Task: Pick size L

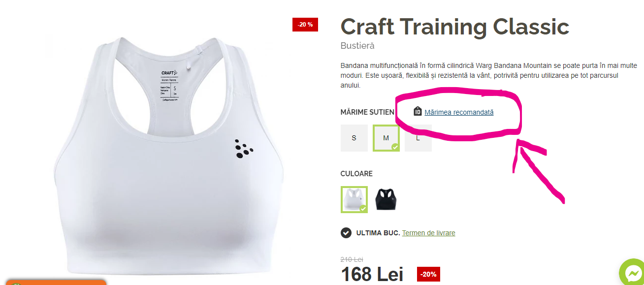Action: (418, 138)
